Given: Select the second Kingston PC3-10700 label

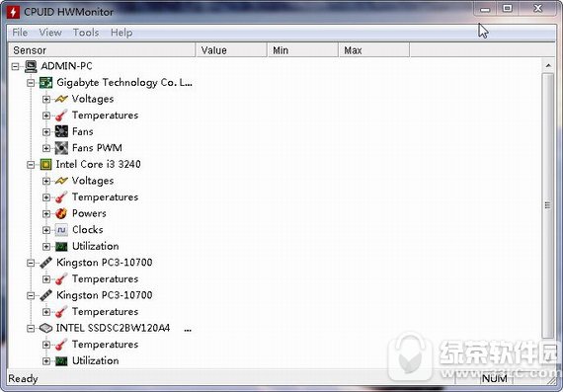Looking at the screenshot, I should [105, 295].
